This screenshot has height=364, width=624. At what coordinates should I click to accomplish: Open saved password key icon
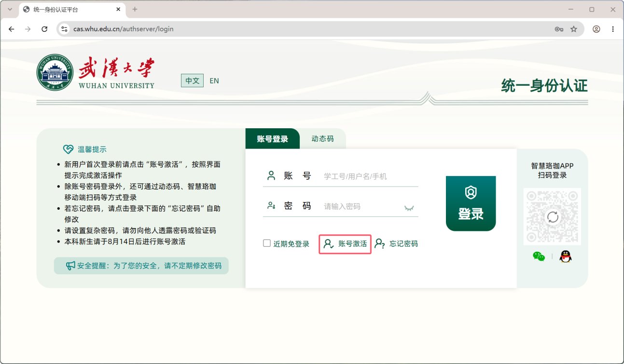point(559,29)
